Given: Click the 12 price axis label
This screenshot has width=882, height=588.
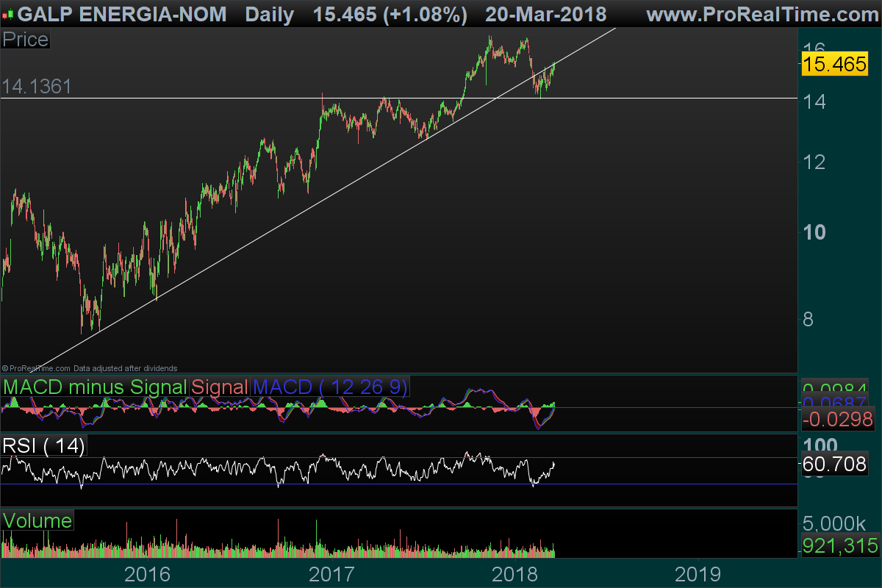Looking at the screenshot, I should (814, 162).
